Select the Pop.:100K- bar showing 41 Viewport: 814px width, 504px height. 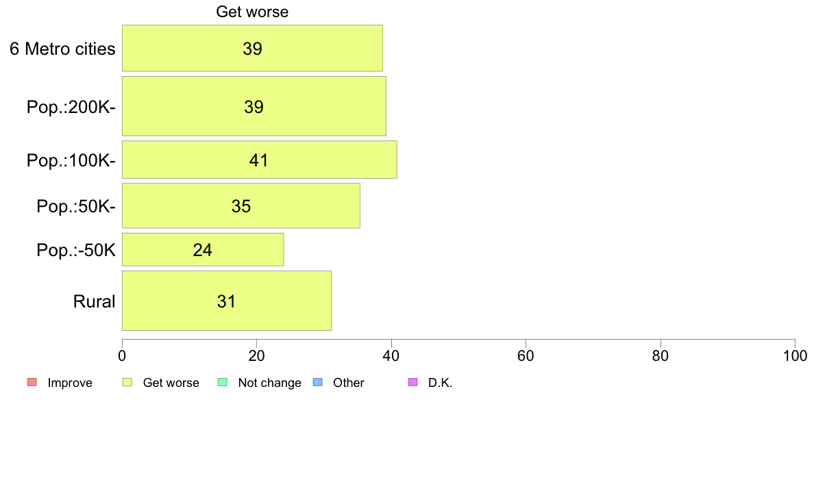[260, 160]
